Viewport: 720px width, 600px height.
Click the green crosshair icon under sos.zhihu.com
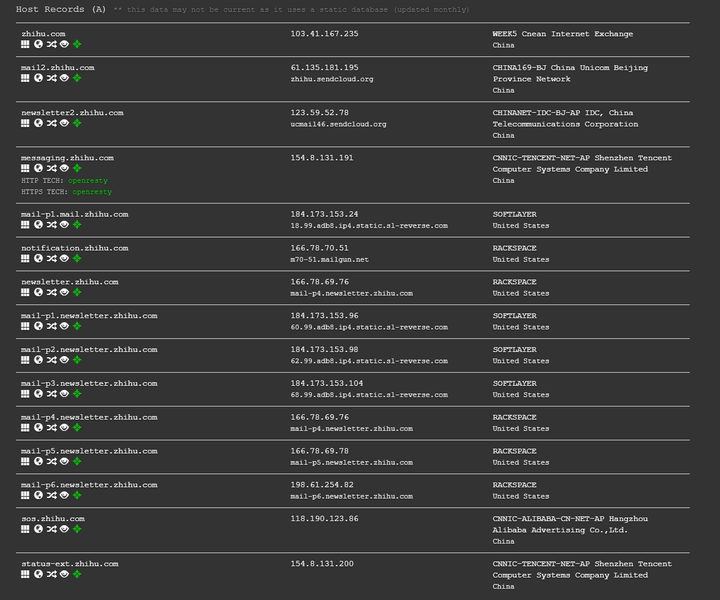tap(77, 529)
